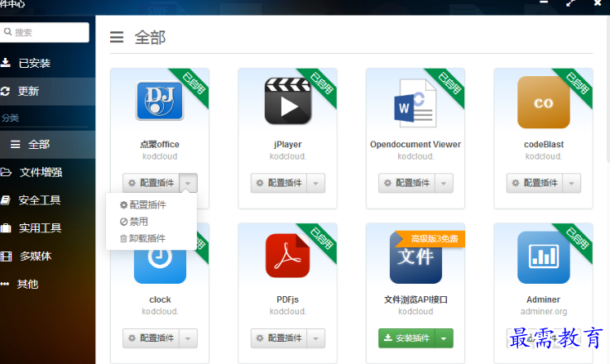Screen dimensions: 610x364
Task: Expand the 点聚office plugin options arrow
Action: click(188, 183)
